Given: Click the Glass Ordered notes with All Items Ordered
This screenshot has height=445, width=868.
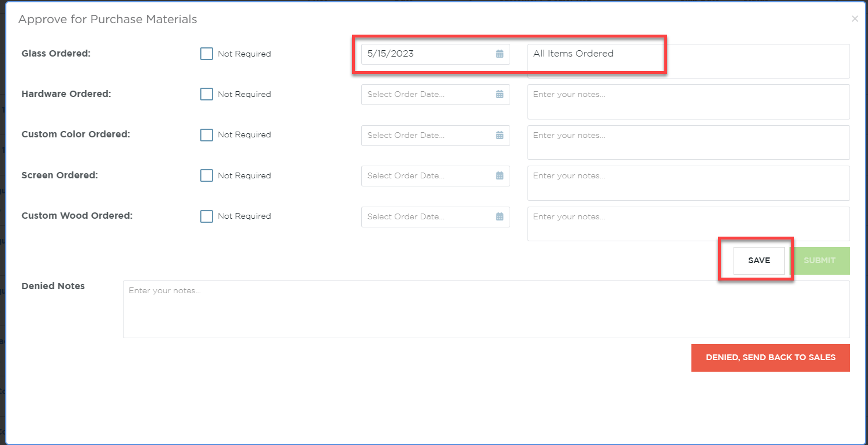Looking at the screenshot, I should tap(689, 61).
